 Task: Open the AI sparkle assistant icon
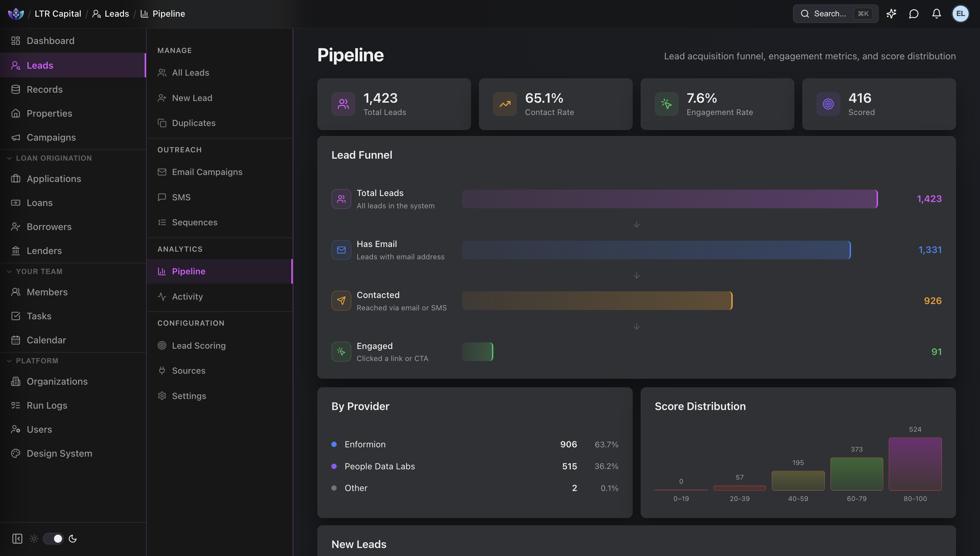click(891, 14)
